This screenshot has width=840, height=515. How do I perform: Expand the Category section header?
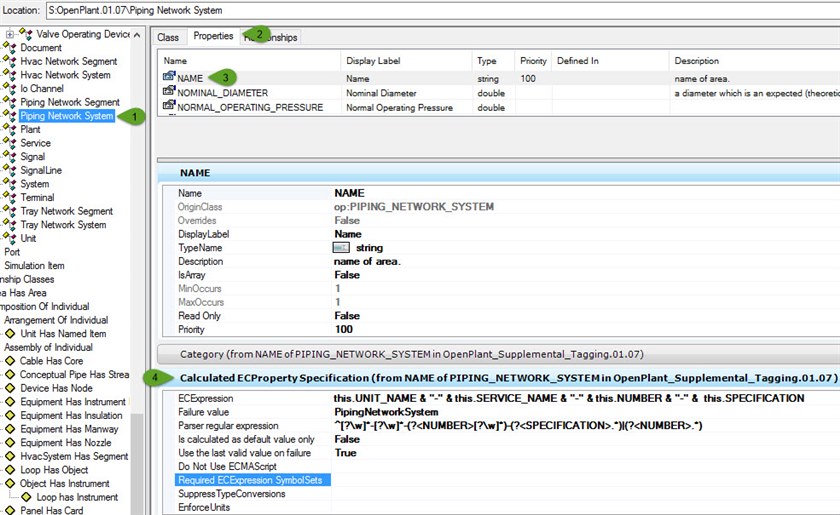pyautogui.click(x=498, y=354)
